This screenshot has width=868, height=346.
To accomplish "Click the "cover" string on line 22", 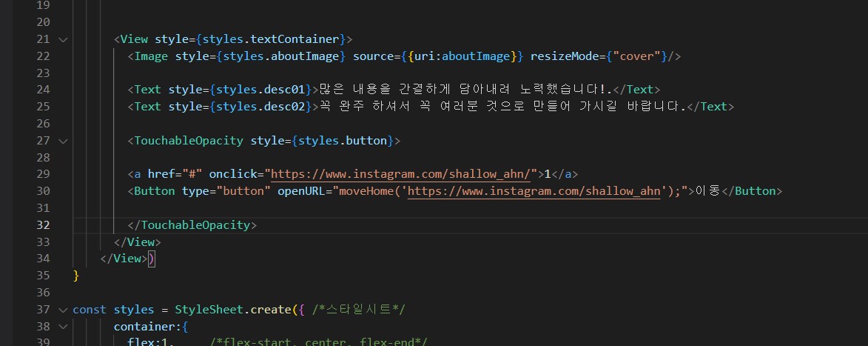I will [637, 56].
